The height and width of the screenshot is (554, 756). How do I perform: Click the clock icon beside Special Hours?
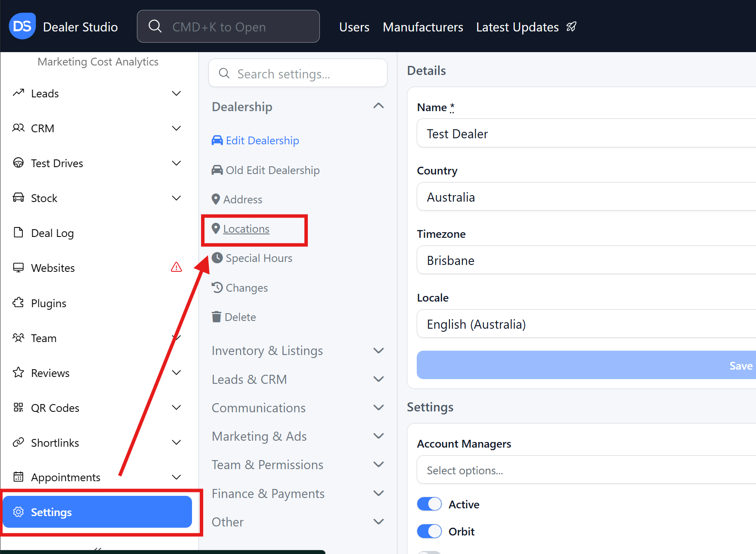217,258
